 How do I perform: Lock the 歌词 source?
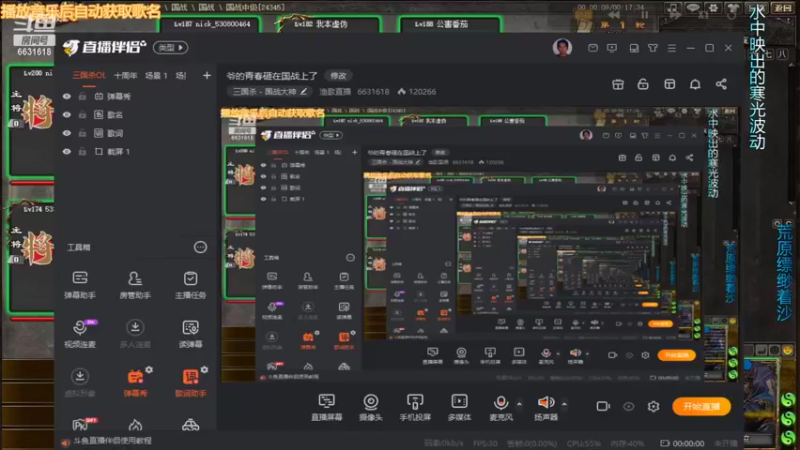click(x=82, y=133)
